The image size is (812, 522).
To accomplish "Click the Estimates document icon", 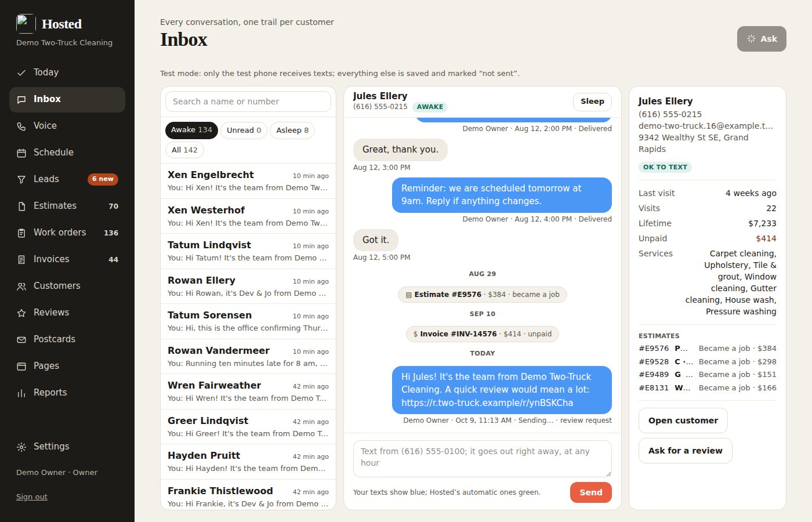I will [21, 206].
